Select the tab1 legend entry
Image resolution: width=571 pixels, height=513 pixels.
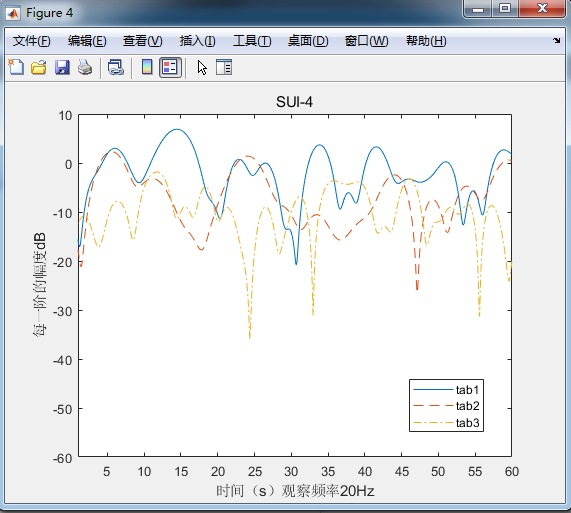point(468,390)
